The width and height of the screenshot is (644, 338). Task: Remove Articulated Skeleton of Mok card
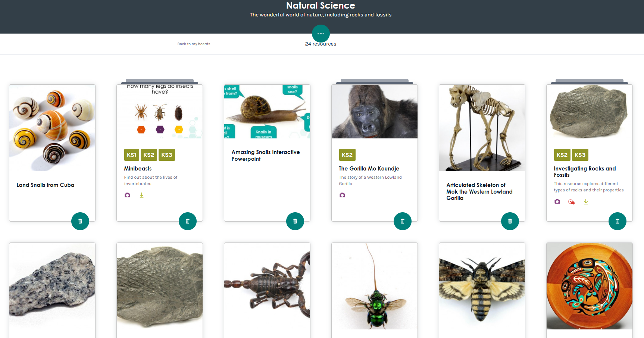coord(510,221)
